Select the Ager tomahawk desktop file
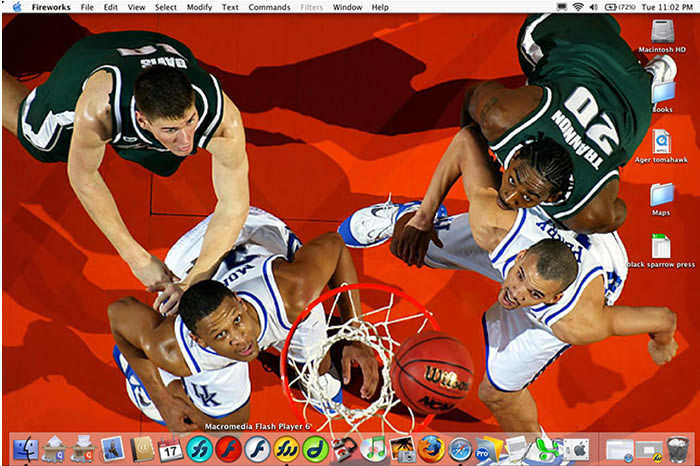The image size is (700, 466). [x=661, y=142]
